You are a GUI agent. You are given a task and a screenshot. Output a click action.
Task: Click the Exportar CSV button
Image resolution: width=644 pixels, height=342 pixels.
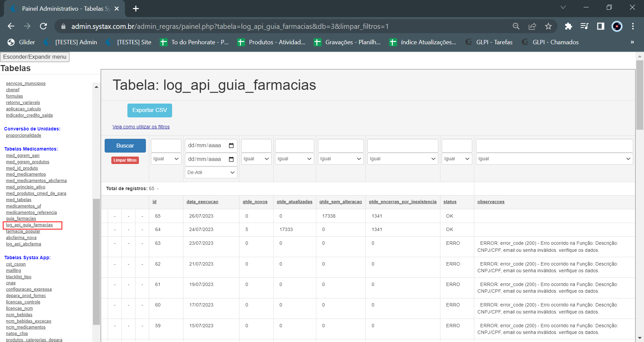150,110
